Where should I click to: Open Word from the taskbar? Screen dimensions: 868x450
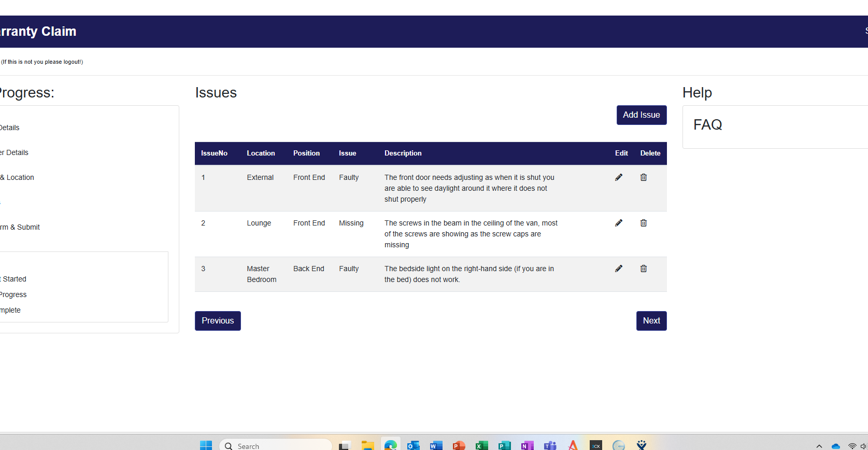pos(436,445)
